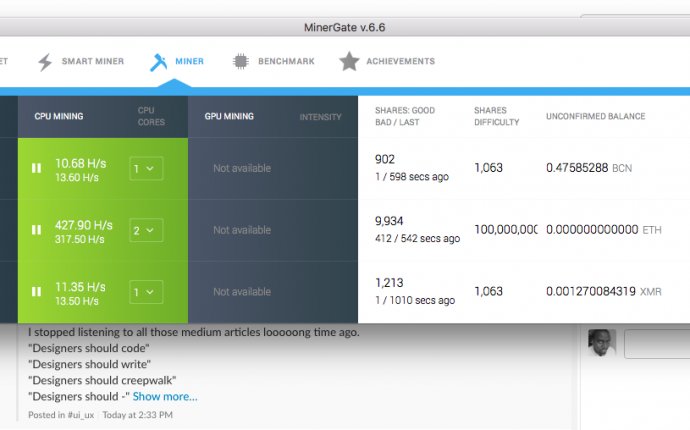Viewport: 690px width, 430px height.
Task: Click the Smart Miner lightning bolt icon
Action: tap(45, 62)
